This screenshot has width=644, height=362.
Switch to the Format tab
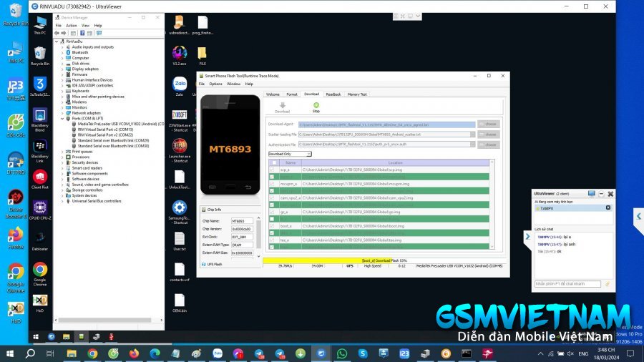coord(292,94)
